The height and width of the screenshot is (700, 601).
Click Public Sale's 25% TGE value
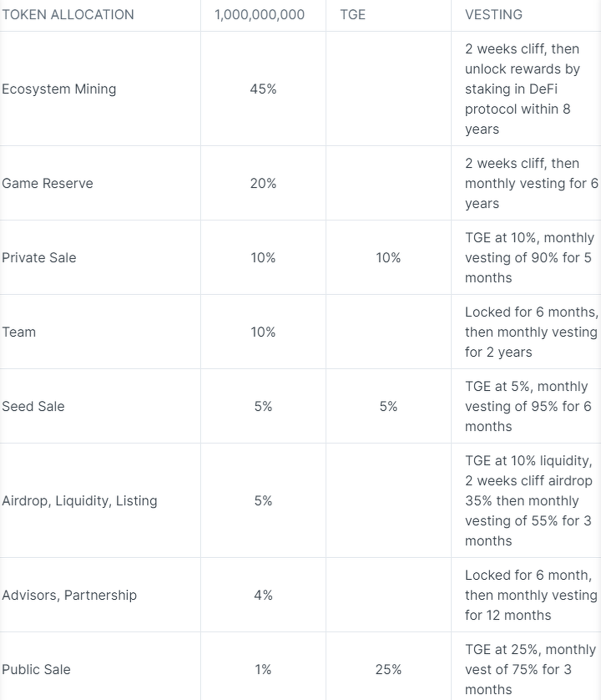(x=388, y=669)
